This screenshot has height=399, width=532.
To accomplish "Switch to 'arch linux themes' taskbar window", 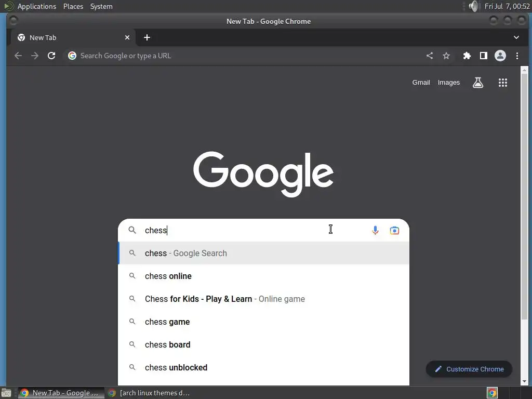I will (149, 393).
